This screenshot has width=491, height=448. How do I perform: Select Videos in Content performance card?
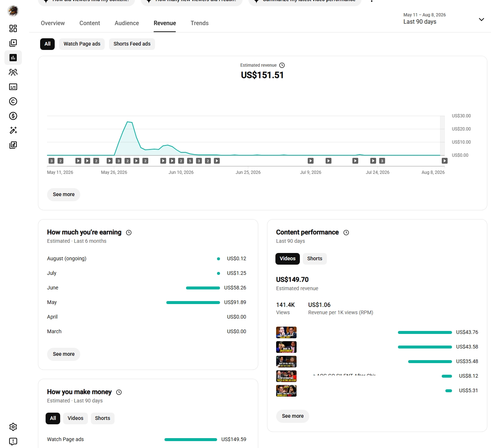click(x=287, y=258)
